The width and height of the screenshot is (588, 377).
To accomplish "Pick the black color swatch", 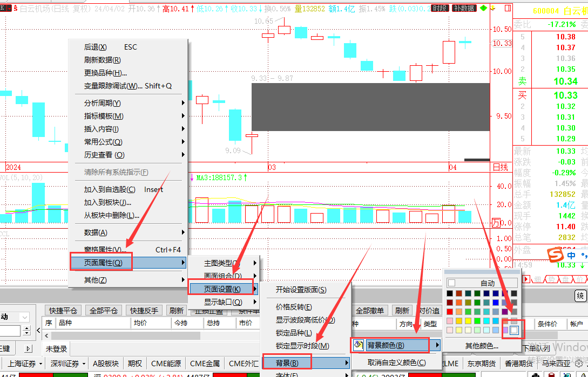I will pyautogui.click(x=450, y=293).
